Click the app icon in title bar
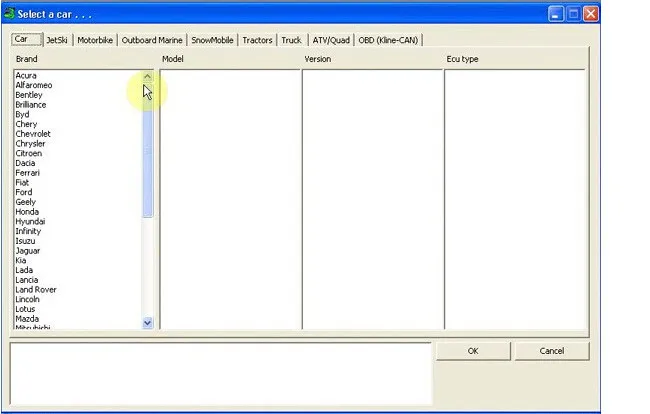 [x=9, y=14]
